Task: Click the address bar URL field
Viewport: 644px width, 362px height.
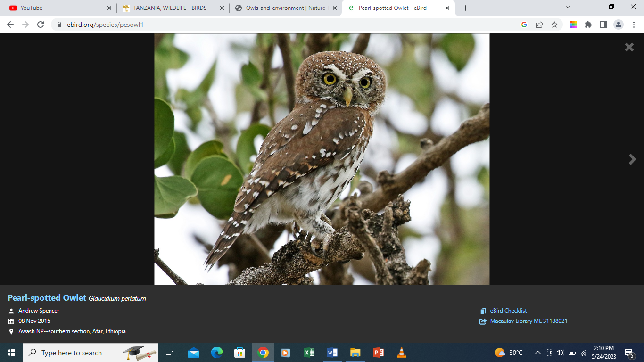Action: pos(283,25)
